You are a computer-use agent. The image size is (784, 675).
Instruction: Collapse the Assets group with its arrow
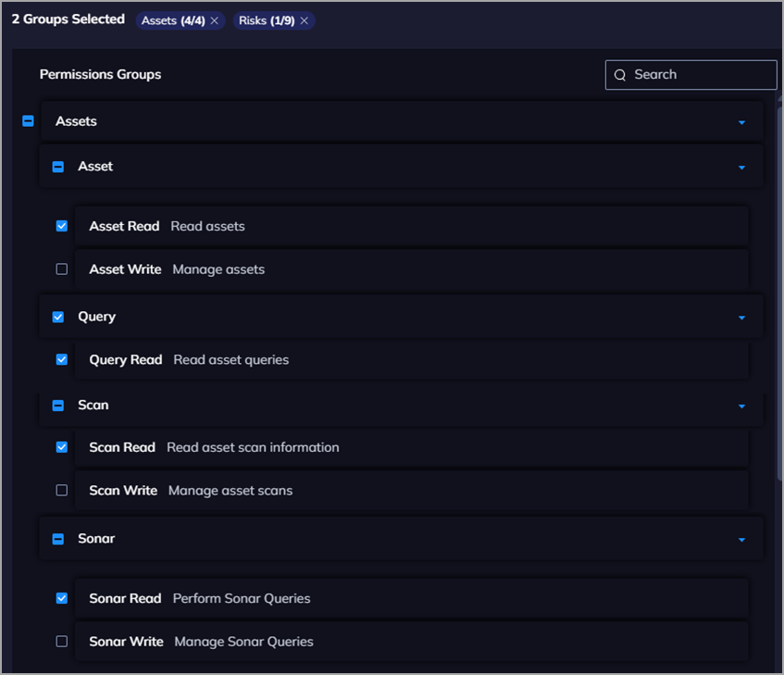pyautogui.click(x=741, y=122)
